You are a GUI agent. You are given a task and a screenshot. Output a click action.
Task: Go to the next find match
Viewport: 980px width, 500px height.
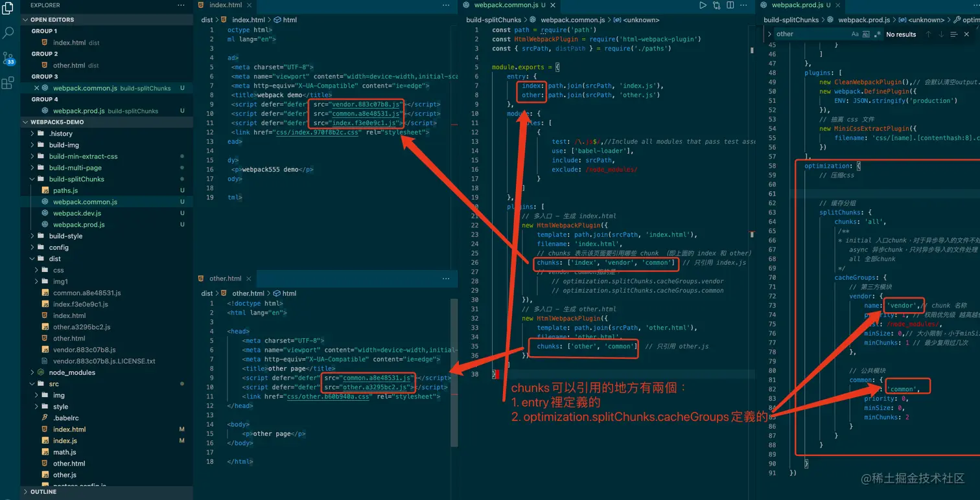[x=941, y=34]
